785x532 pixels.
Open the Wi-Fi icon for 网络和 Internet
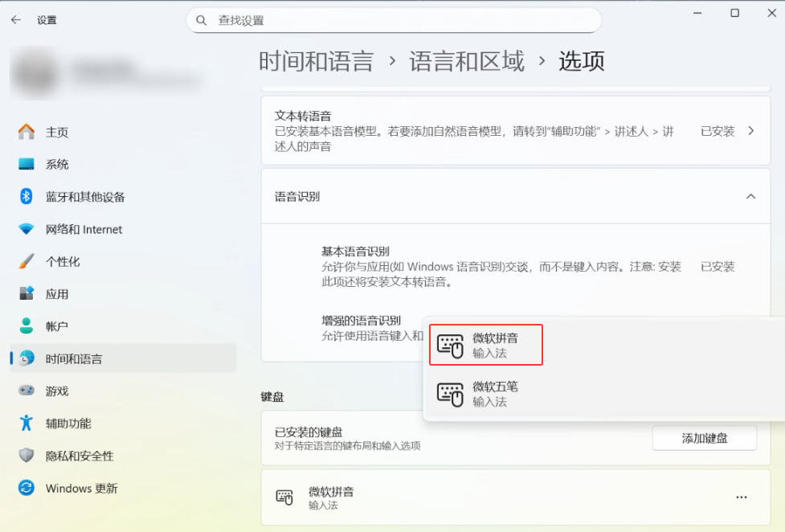coord(26,229)
